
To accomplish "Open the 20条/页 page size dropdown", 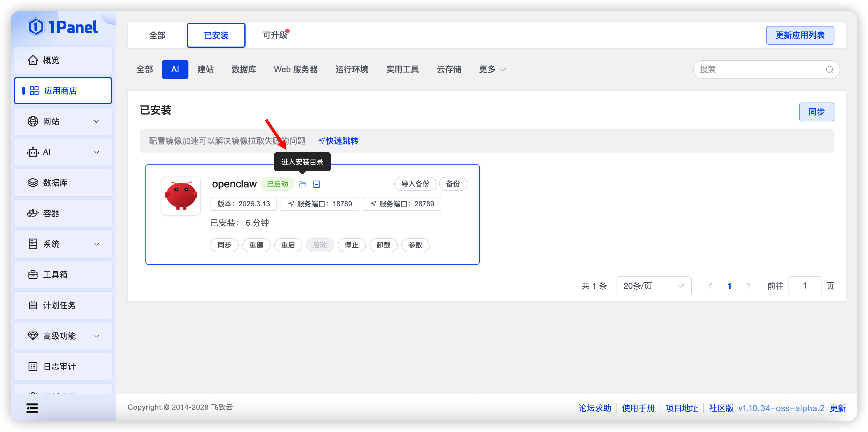I will pyautogui.click(x=654, y=286).
